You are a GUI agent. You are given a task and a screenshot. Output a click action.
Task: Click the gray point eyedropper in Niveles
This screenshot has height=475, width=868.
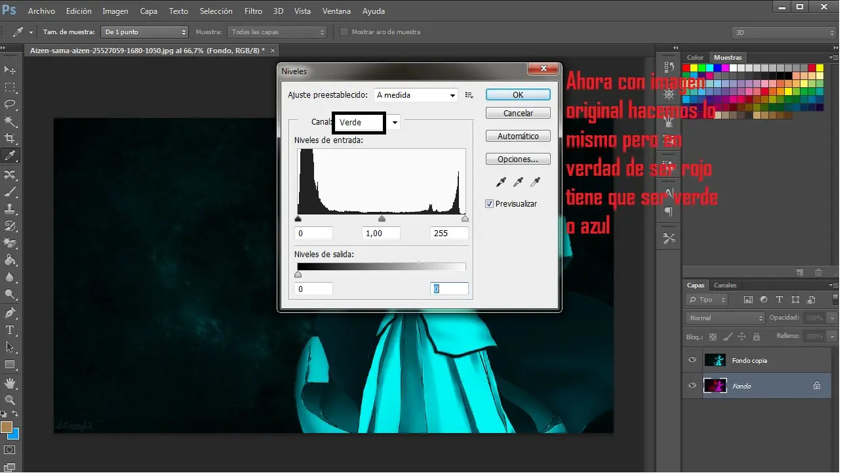[x=518, y=182]
